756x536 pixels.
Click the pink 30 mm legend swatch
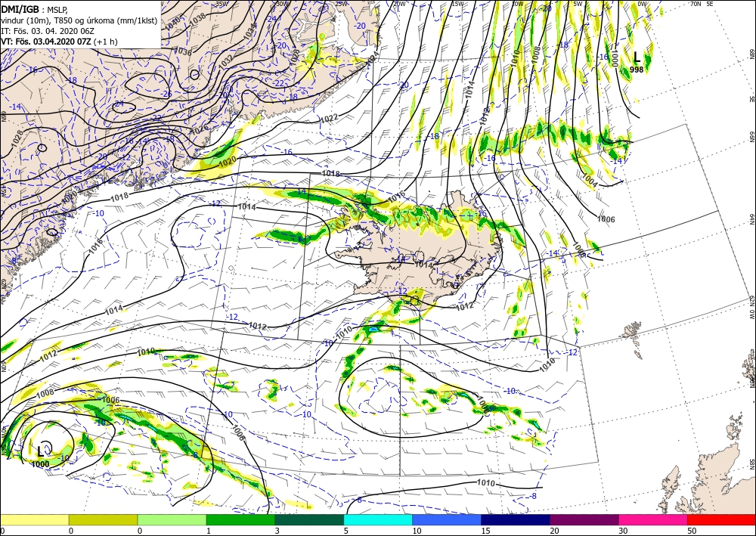tap(653, 519)
